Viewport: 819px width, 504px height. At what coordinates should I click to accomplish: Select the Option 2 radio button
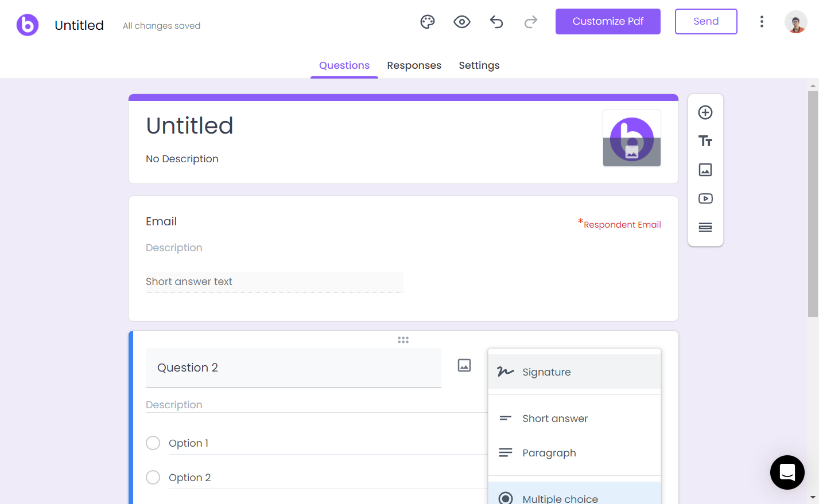[153, 478]
